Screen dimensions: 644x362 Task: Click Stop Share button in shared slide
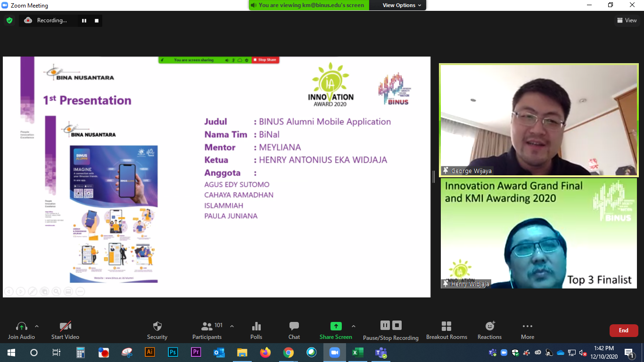pos(265,60)
